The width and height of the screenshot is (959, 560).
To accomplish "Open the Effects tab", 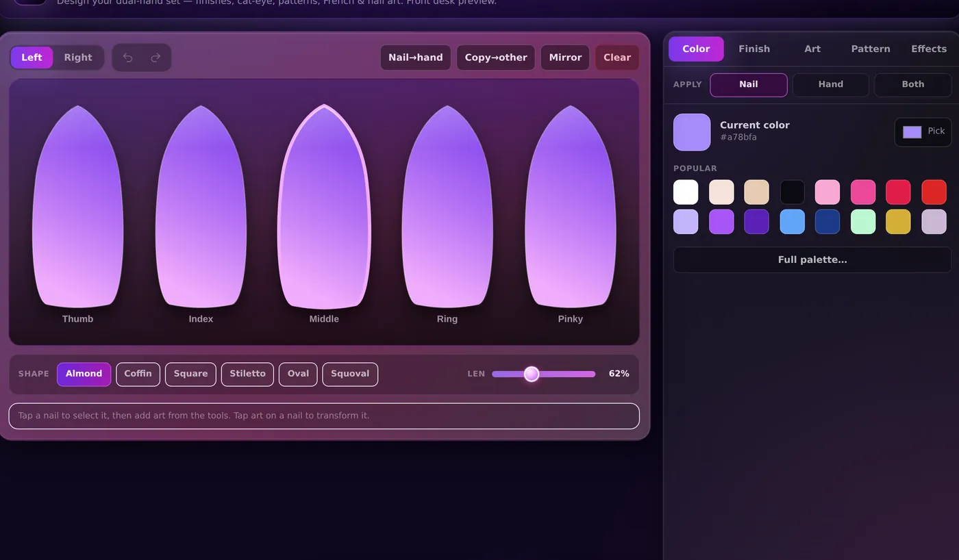I will tap(929, 49).
